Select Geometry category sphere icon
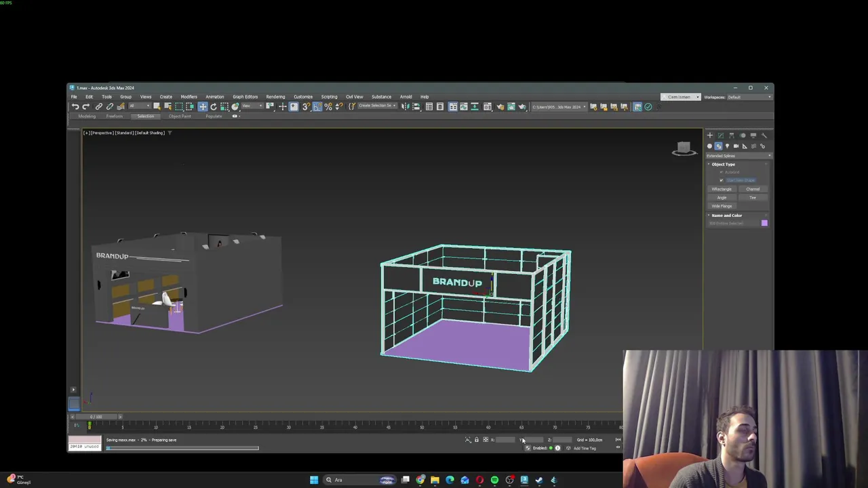The width and height of the screenshot is (868, 488). 709,146
